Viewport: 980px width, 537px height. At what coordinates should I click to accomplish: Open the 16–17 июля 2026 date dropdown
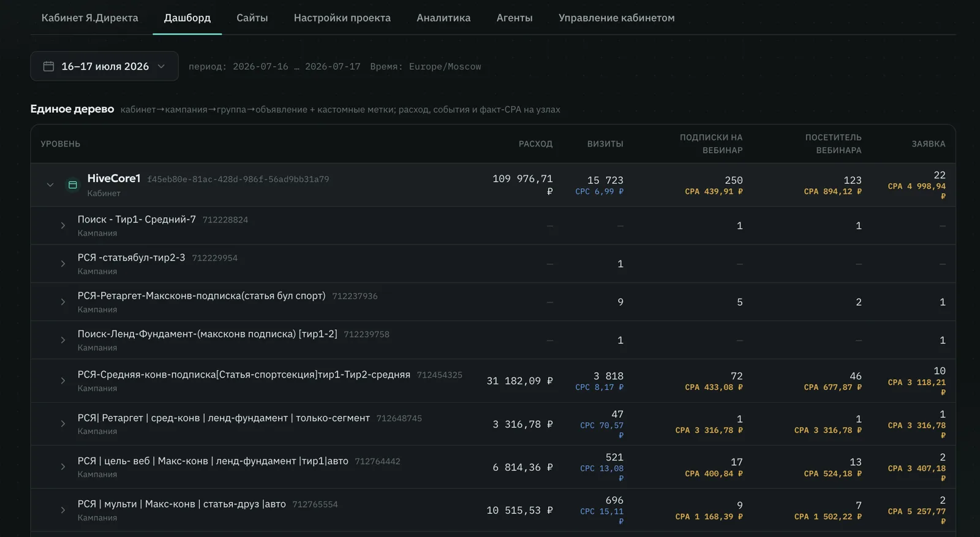tap(104, 66)
